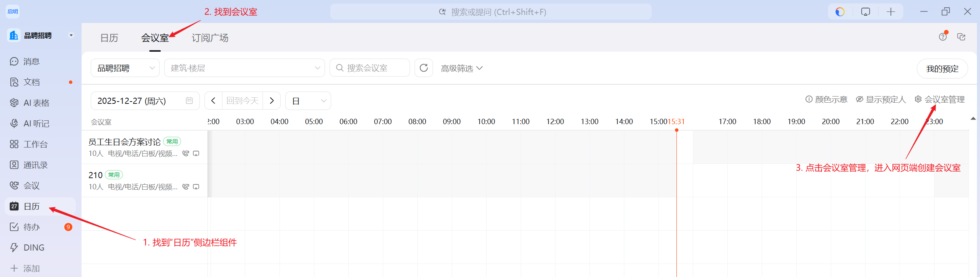Open the DING sidebar item
This screenshot has height=277, width=980.
[33, 248]
